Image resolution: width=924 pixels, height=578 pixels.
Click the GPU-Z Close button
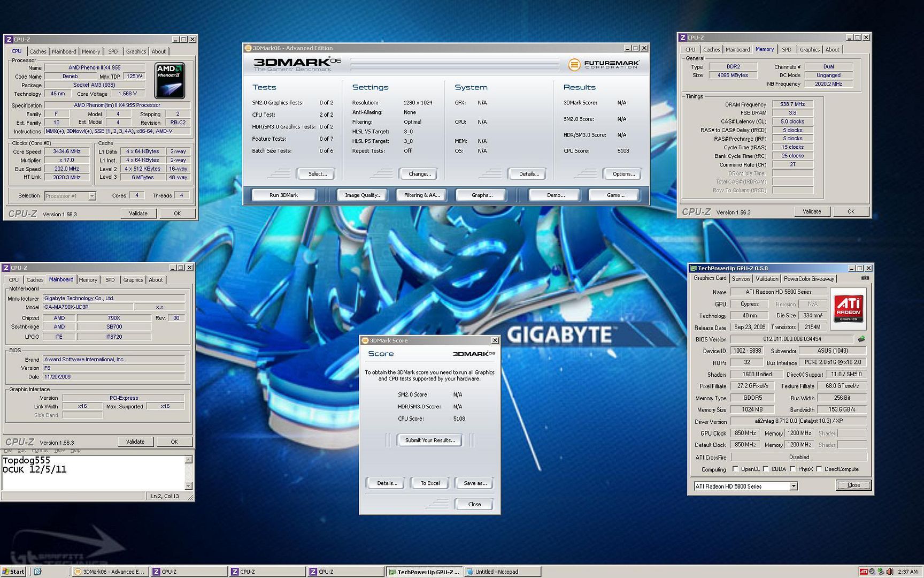853,485
